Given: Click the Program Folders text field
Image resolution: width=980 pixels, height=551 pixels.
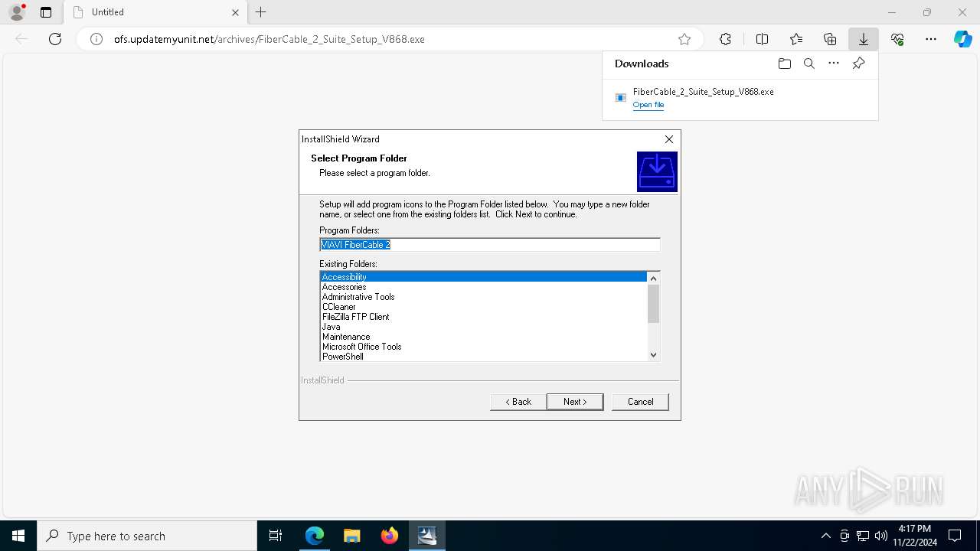Looking at the screenshot, I should click(x=490, y=245).
